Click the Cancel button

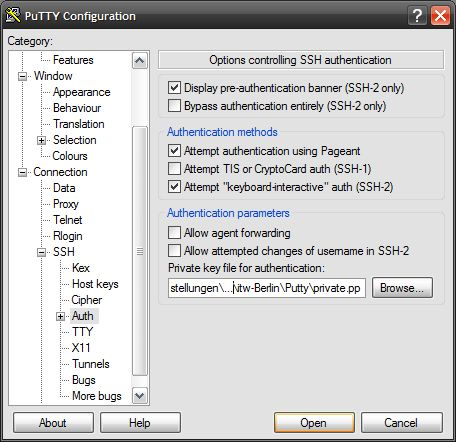(402, 423)
